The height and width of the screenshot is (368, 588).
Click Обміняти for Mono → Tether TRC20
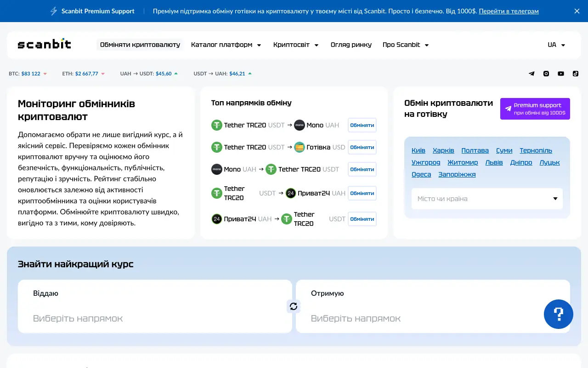pos(362,169)
